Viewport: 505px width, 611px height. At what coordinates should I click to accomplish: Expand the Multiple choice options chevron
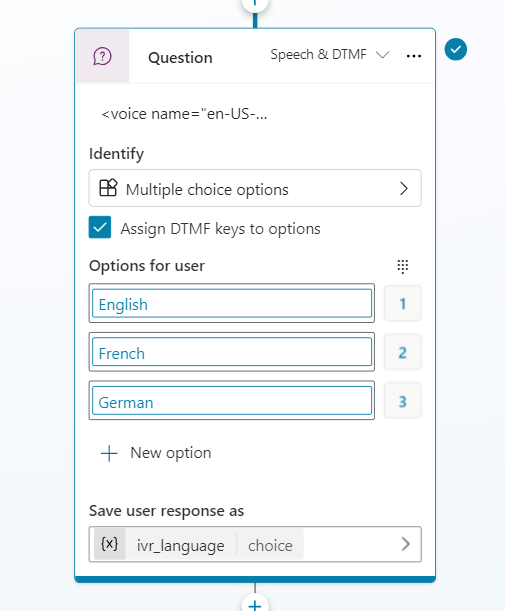coord(404,189)
